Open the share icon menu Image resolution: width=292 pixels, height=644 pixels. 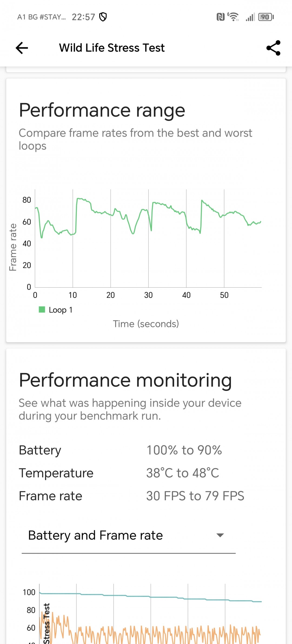click(x=273, y=48)
